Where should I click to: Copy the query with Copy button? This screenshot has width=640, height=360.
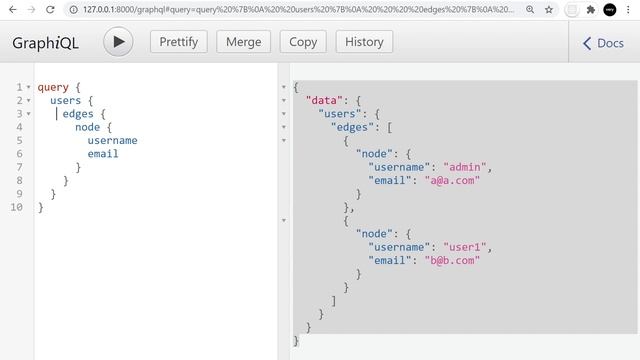point(303,42)
